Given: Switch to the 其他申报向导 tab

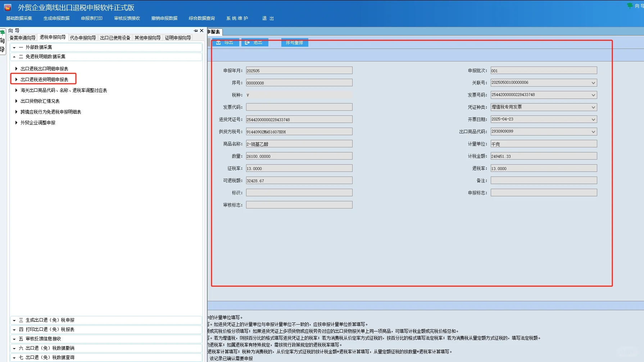Looking at the screenshot, I should click(148, 38).
